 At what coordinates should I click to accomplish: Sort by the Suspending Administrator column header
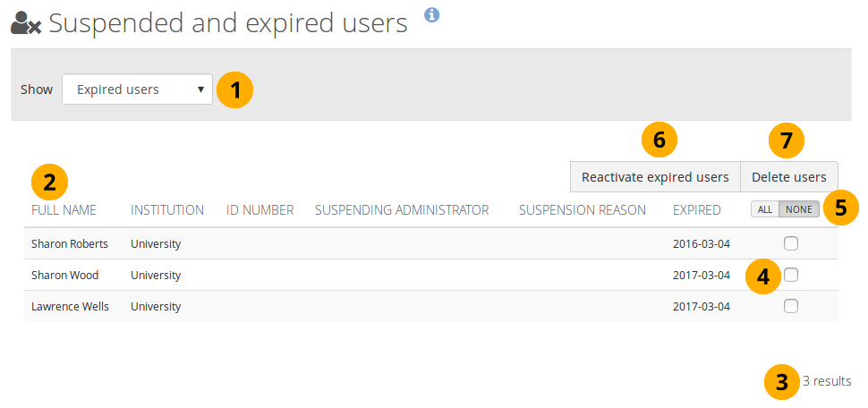pyautogui.click(x=402, y=210)
